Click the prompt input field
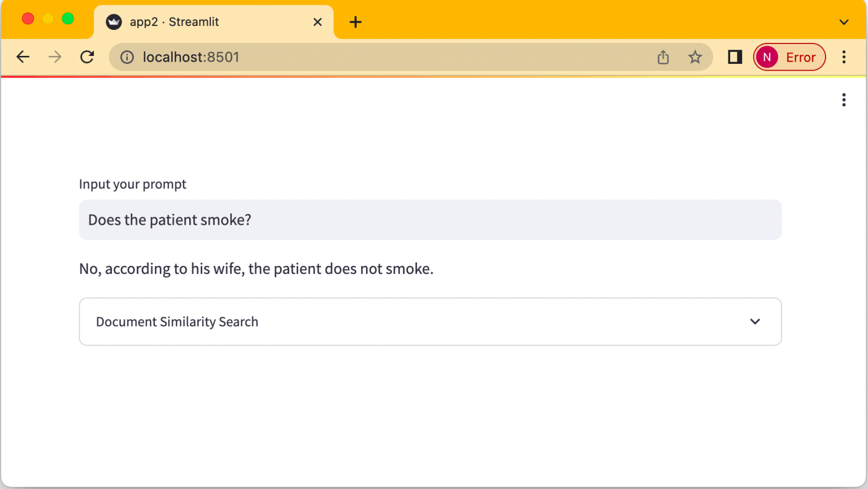The width and height of the screenshot is (868, 489). click(x=429, y=220)
